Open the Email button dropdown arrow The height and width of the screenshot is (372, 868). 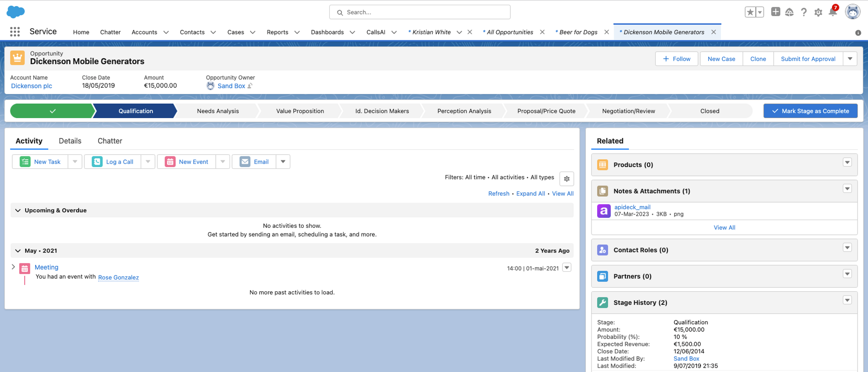pyautogui.click(x=283, y=161)
